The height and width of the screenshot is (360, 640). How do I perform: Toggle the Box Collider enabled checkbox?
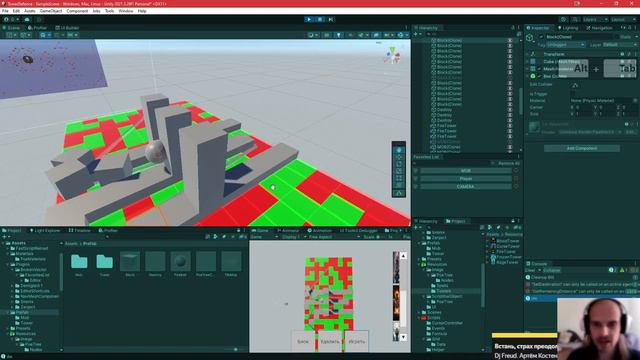click(x=540, y=76)
